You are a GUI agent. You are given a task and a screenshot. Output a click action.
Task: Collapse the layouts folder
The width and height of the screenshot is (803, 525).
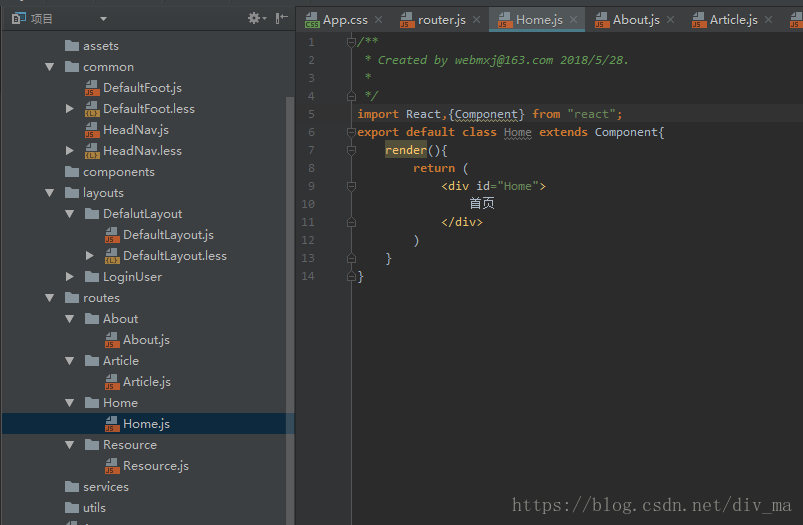[50, 193]
